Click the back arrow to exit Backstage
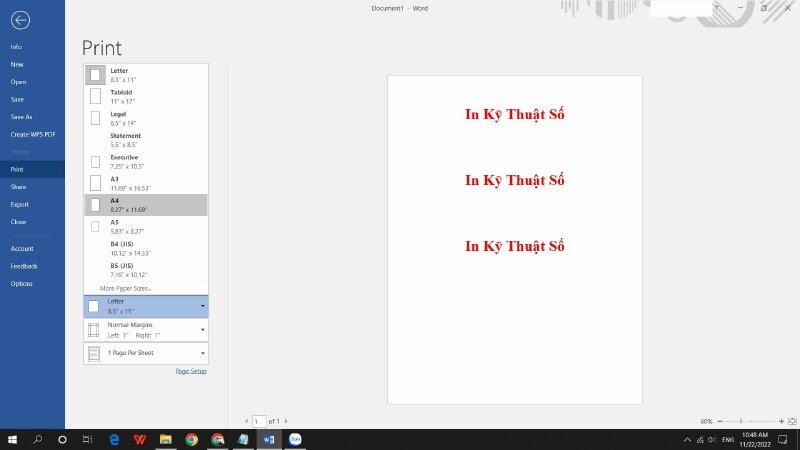 [x=21, y=20]
